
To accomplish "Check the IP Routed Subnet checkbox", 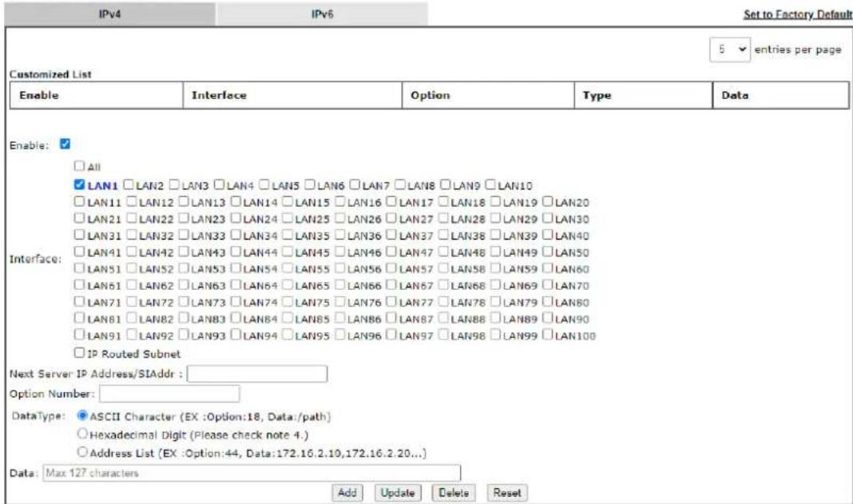I will click(x=79, y=353).
